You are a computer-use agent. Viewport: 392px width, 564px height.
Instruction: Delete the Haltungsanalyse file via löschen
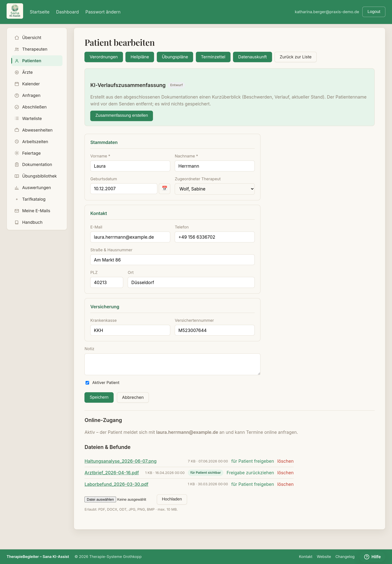[x=285, y=461]
